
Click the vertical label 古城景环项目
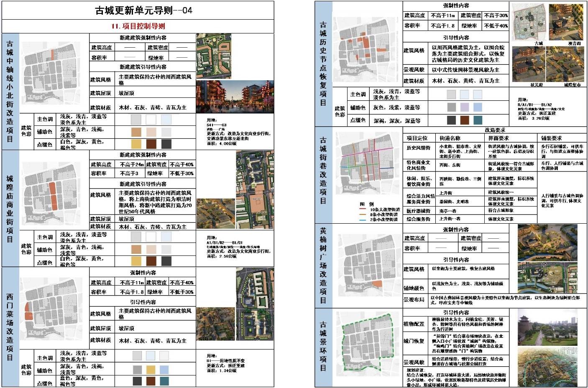pyautogui.click(x=323, y=346)
